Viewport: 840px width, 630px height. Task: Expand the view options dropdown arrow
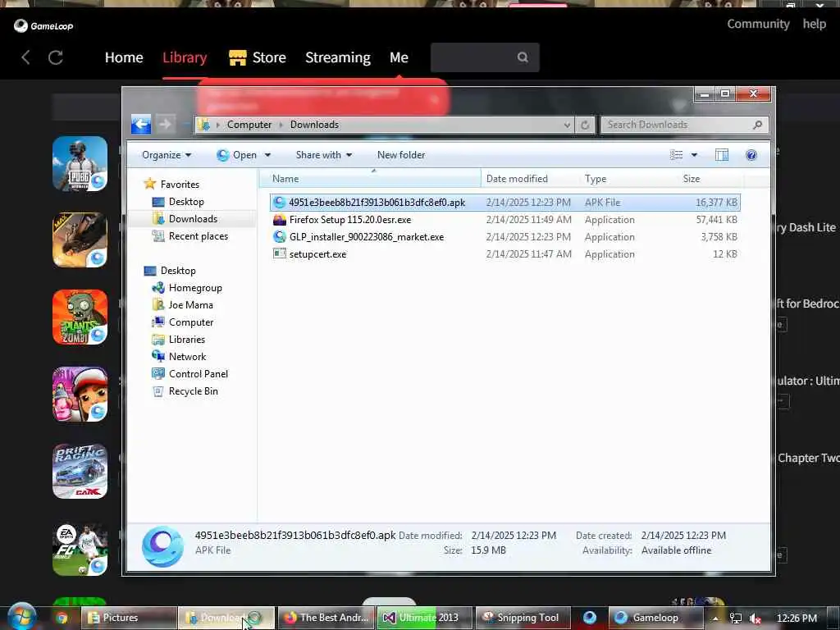click(x=694, y=155)
